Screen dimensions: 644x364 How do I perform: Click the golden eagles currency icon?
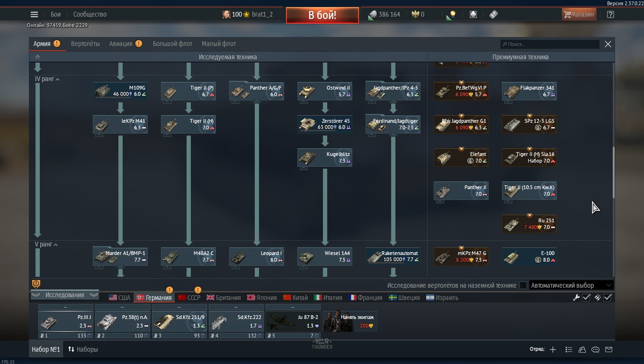415,14
